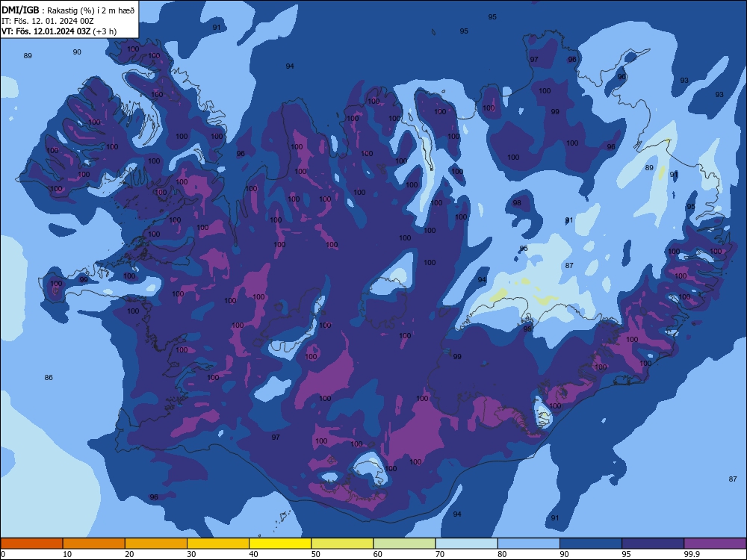Click the '86' humidity value off the west coast

click(49, 378)
